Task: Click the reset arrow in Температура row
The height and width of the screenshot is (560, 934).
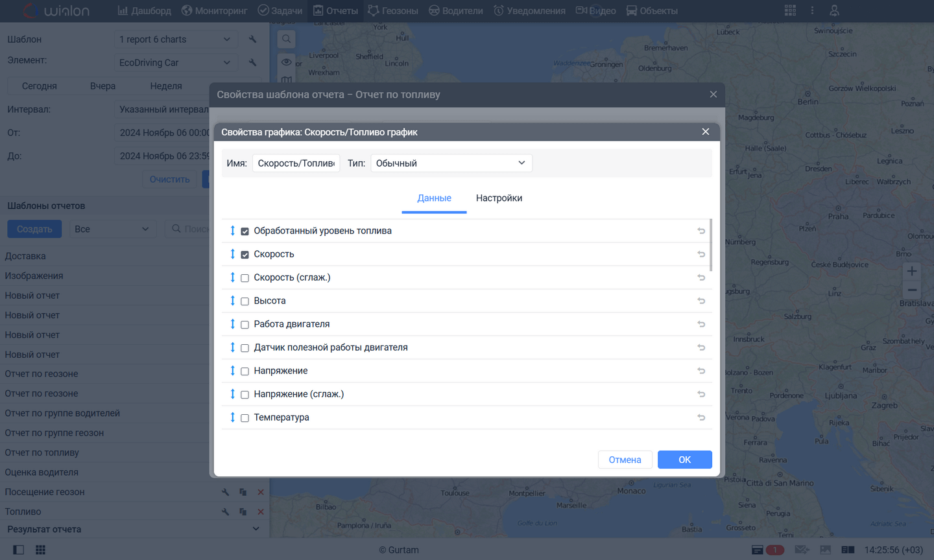Action: (x=701, y=417)
